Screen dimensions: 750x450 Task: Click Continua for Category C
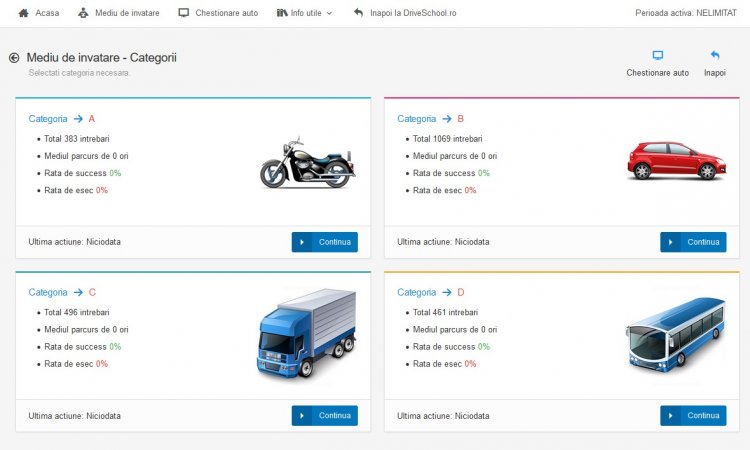click(325, 416)
